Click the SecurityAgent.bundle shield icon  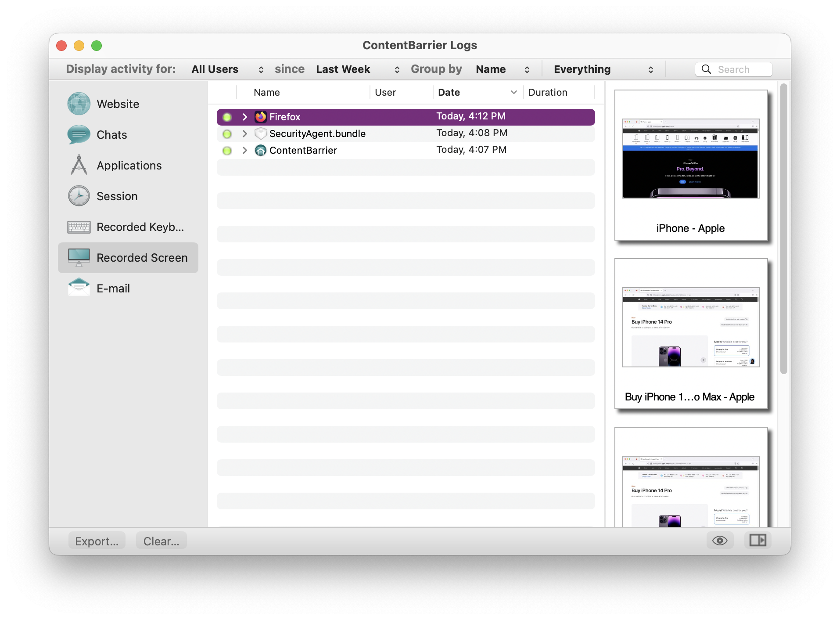(x=261, y=133)
